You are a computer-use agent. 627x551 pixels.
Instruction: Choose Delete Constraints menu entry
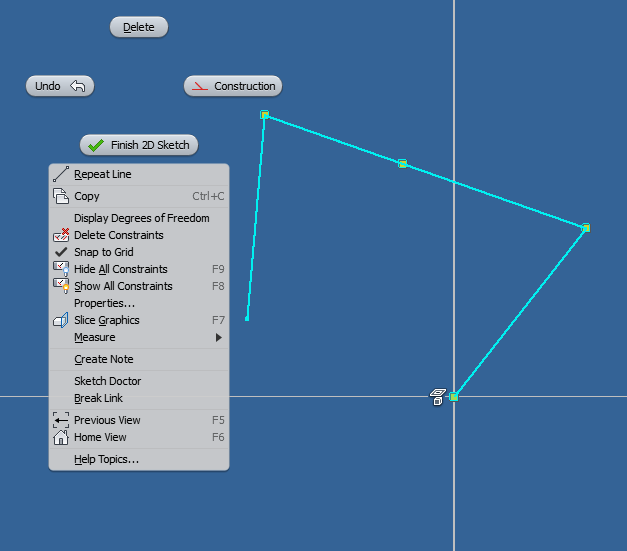pos(139,235)
